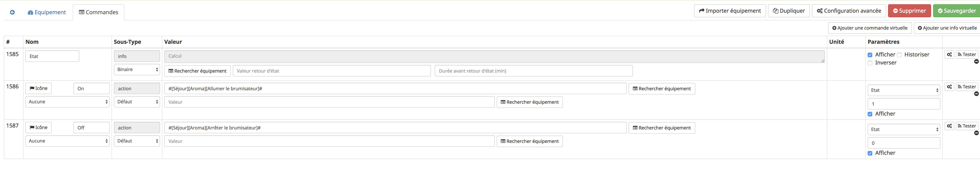Screen dimensions: 980x189
Task: Click Rechercher équipement beside Arrêter le brumisateur
Action: 662,128
